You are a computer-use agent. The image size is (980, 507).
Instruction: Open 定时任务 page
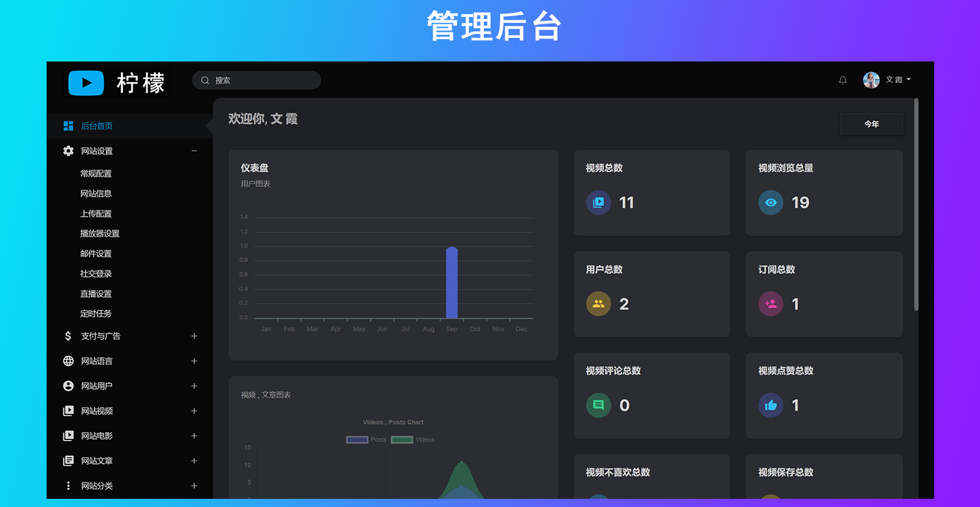(96, 314)
